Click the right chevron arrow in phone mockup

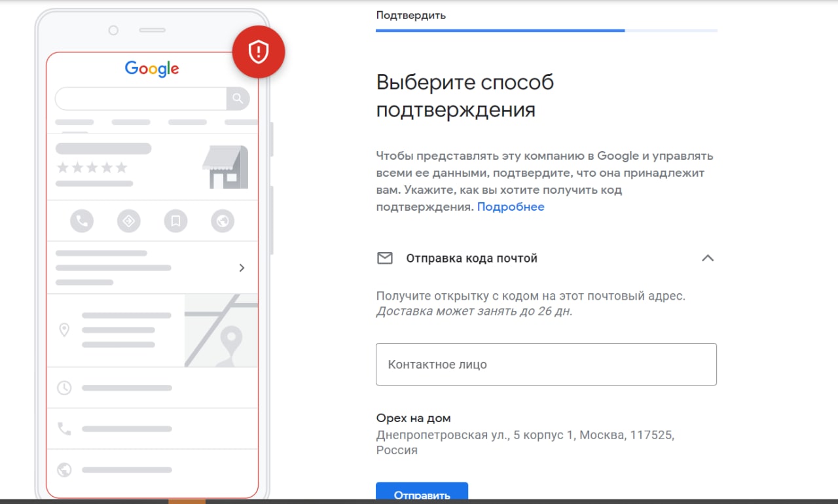242,268
